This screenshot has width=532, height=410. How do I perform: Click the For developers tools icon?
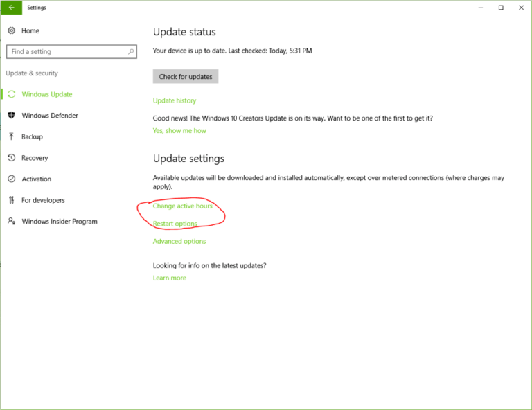tap(12, 200)
